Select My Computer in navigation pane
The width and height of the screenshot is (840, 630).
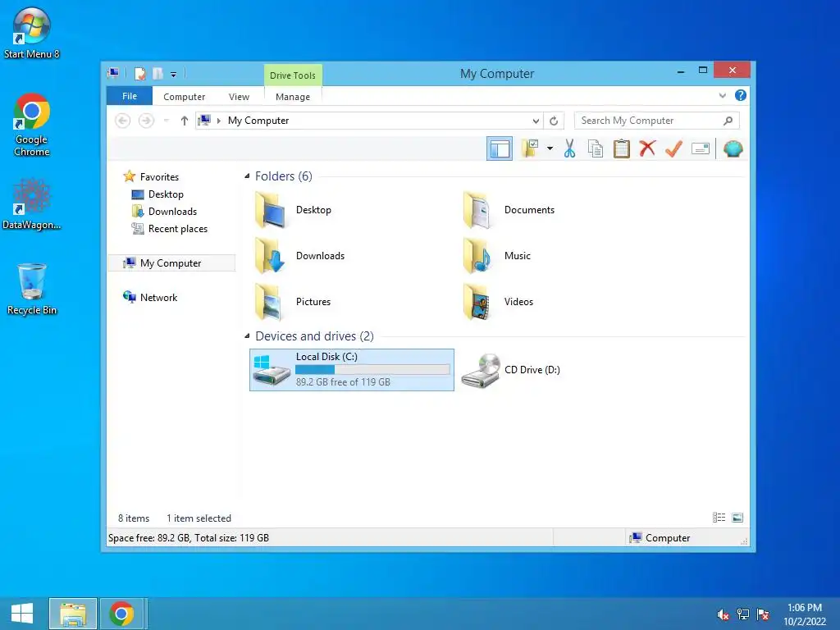click(x=171, y=263)
